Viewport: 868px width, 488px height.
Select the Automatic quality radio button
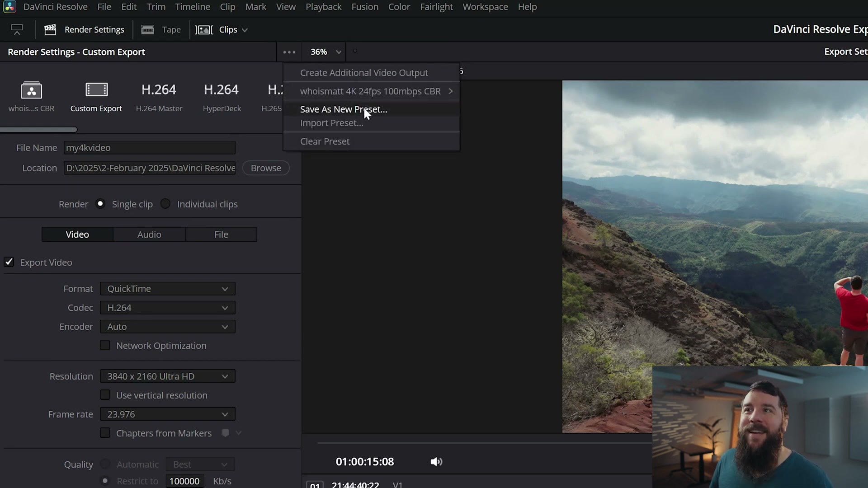click(105, 464)
